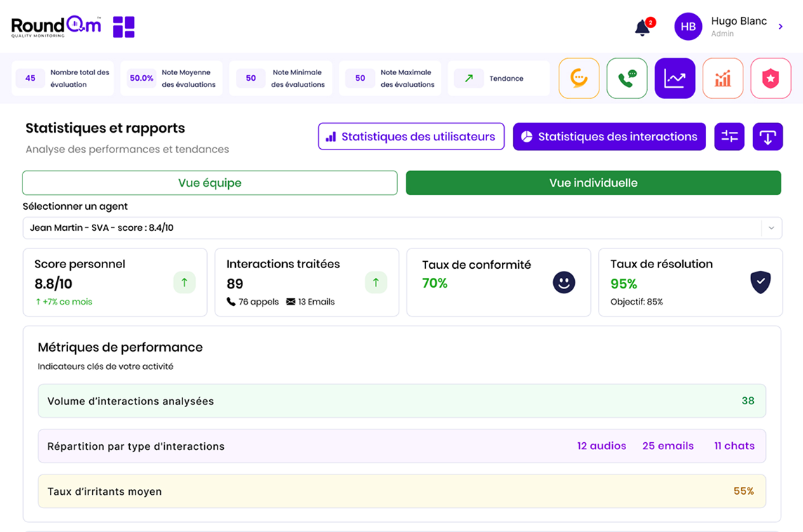Click the purple dashboard grid icon
The height and width of the screenshot is (532, 803).
[x=124, y=27]
